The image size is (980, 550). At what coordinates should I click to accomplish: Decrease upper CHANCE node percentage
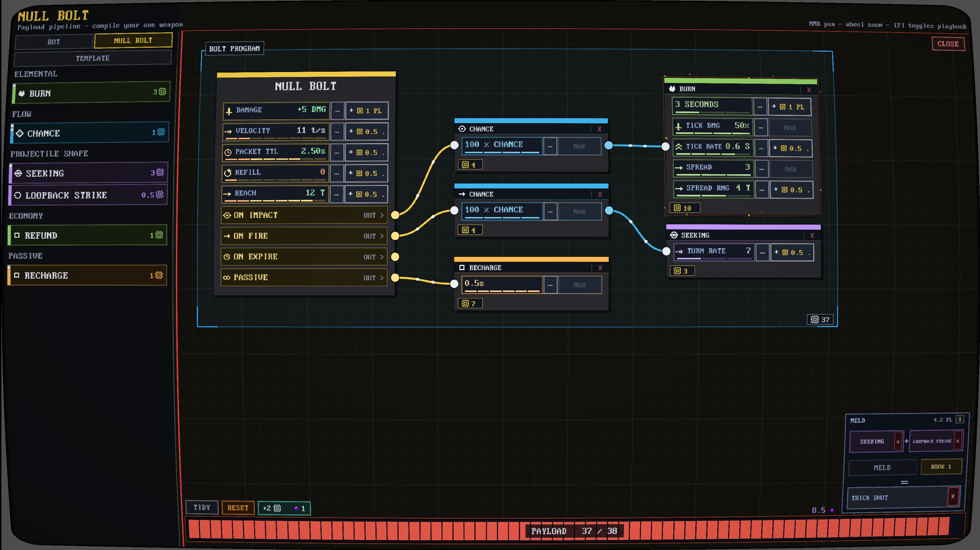tap(550, 146)
